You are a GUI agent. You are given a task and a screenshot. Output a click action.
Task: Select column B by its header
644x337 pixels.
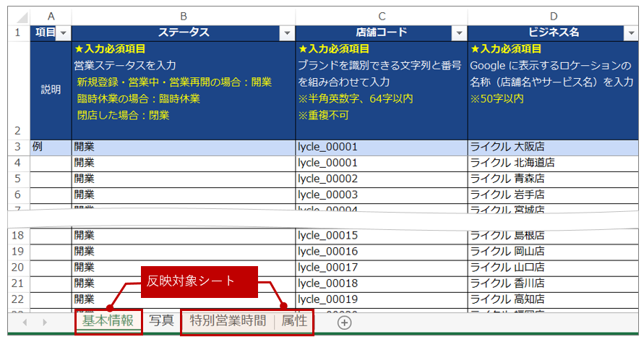coord(183,16)
